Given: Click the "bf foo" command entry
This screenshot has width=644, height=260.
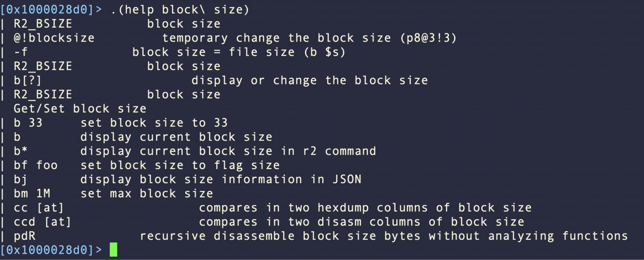Looking at the screenshot, I should tap(36, 165).
